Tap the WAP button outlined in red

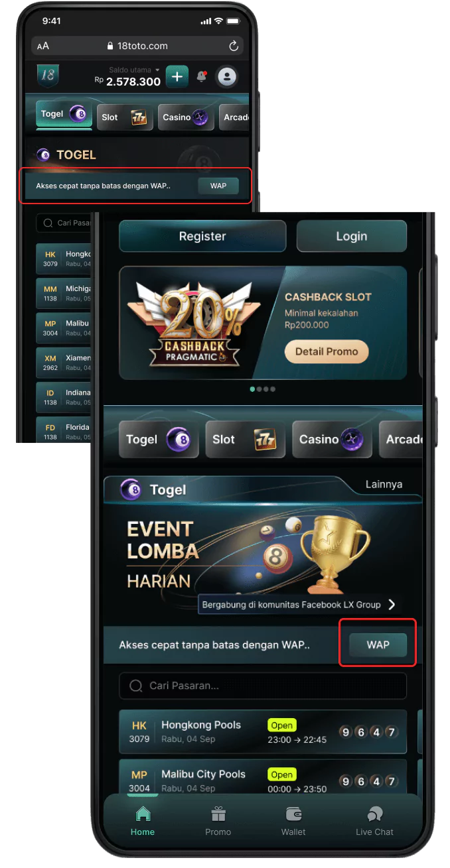(x=378, y=644)
